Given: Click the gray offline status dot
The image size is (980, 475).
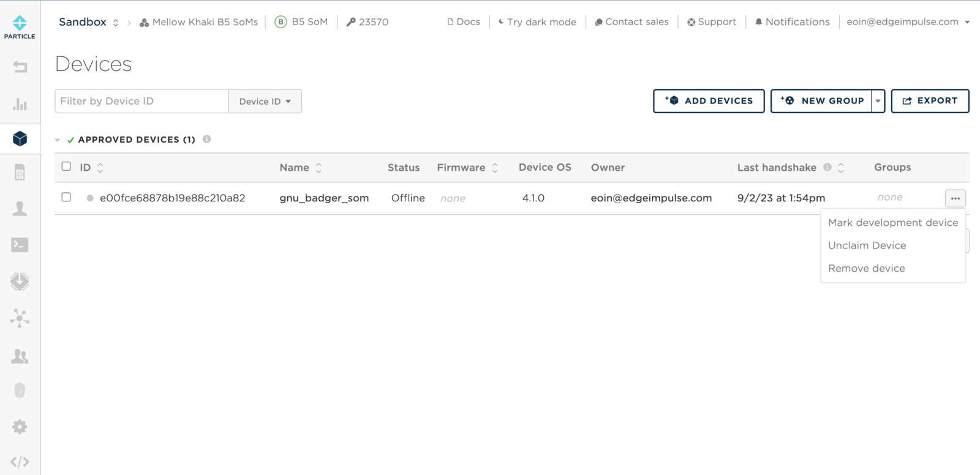Looking at the screenshot, I should (90, 198).
